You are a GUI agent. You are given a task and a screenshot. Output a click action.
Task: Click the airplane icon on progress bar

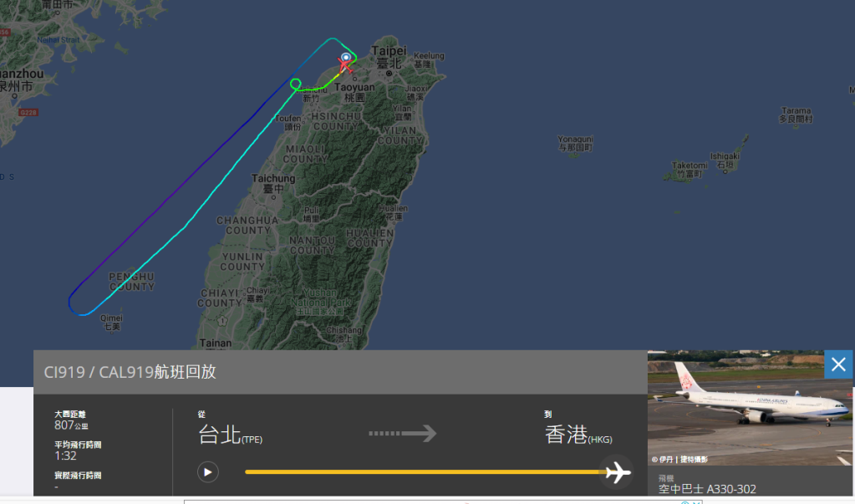click(x=618, y=472)
